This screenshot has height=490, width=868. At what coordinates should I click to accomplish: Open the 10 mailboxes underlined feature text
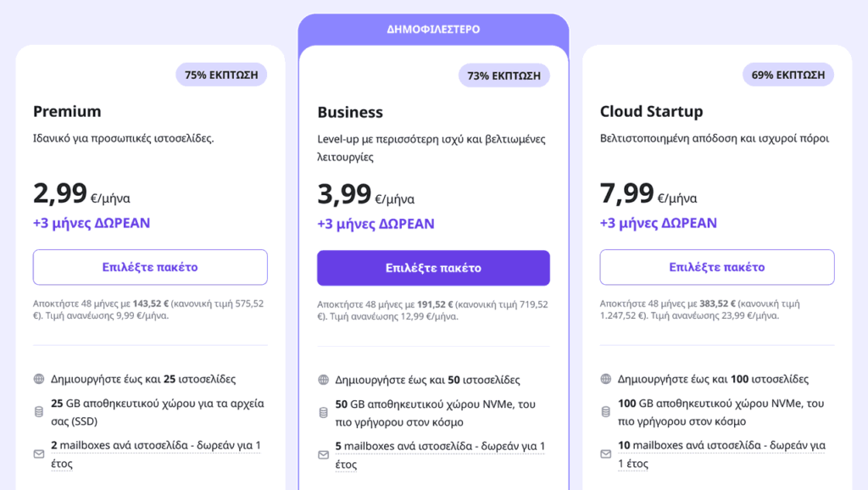pos(721,454)
